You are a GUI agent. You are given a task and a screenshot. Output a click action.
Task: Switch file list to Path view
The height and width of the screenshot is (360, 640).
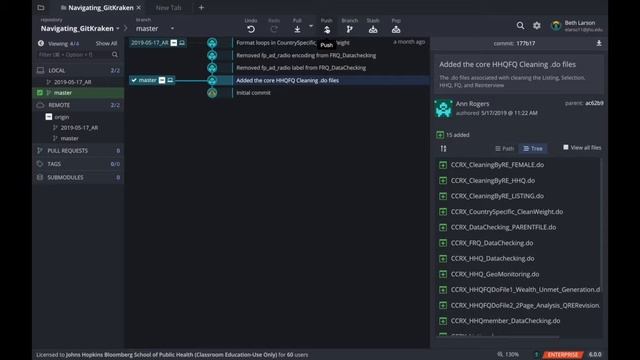(504, 149)
